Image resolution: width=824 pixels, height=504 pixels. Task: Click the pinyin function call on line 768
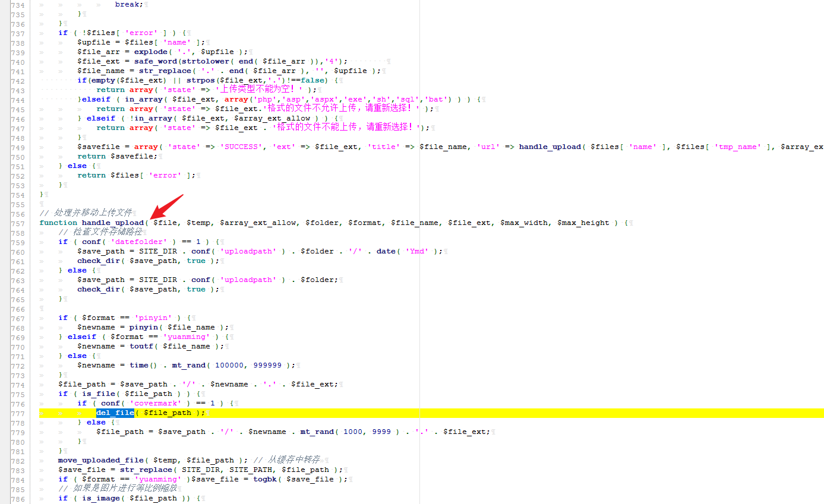pos(144,327)
